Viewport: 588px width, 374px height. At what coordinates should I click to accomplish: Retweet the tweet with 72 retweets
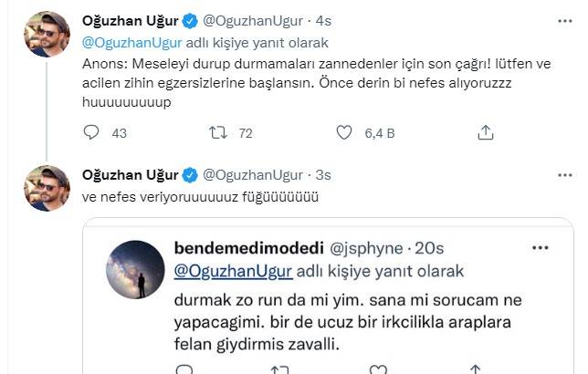click(217, 133)
